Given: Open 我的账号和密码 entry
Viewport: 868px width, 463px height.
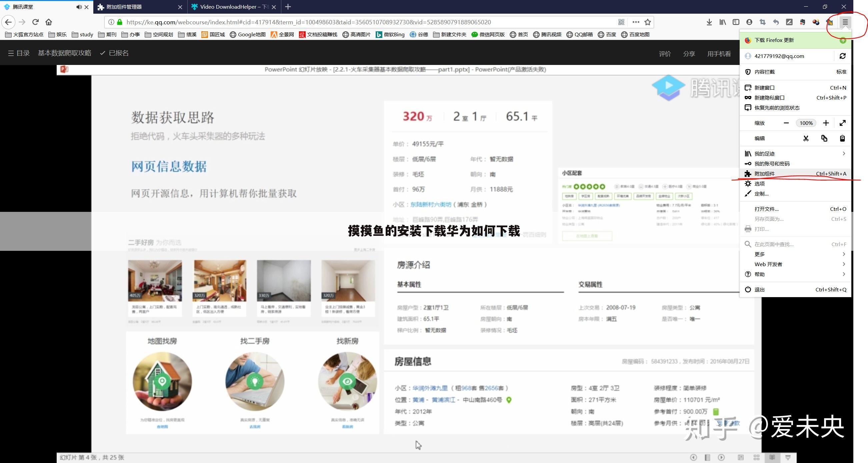Looking at the screenshot, I should [x=795, y=164].
